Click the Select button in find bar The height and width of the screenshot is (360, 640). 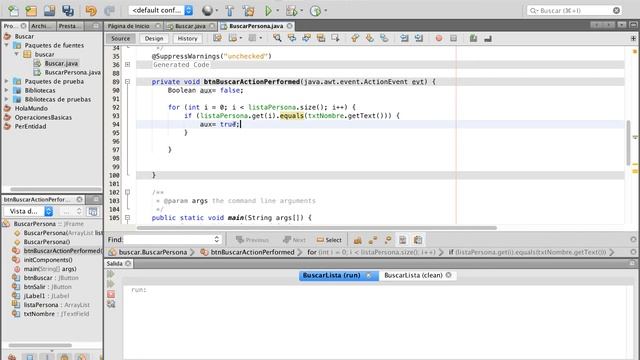[x=329, y=240]
